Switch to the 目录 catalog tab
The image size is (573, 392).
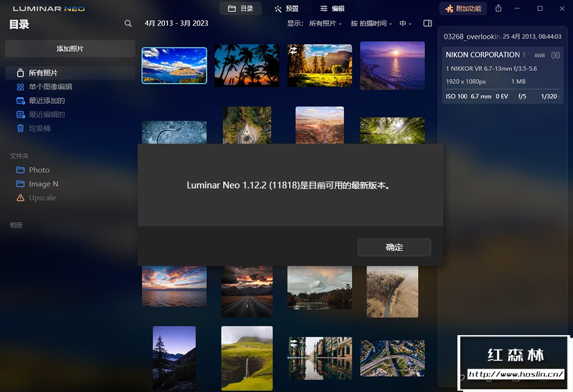(240, 9)
